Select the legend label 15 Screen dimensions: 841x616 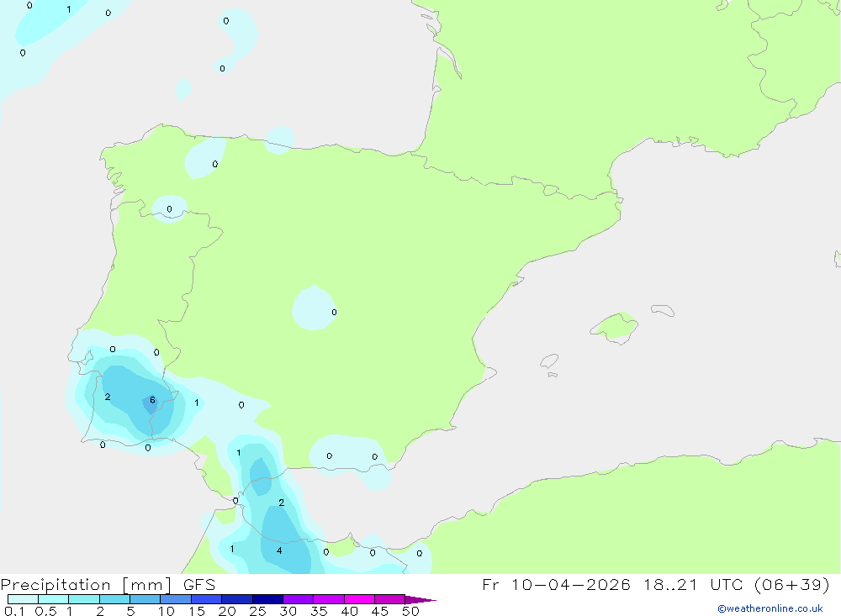click(197, 611)
